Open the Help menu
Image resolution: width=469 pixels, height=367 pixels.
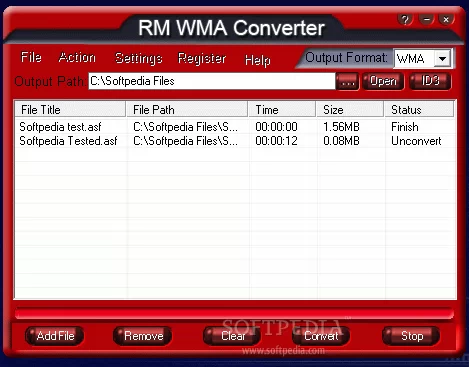pos(258,60)
